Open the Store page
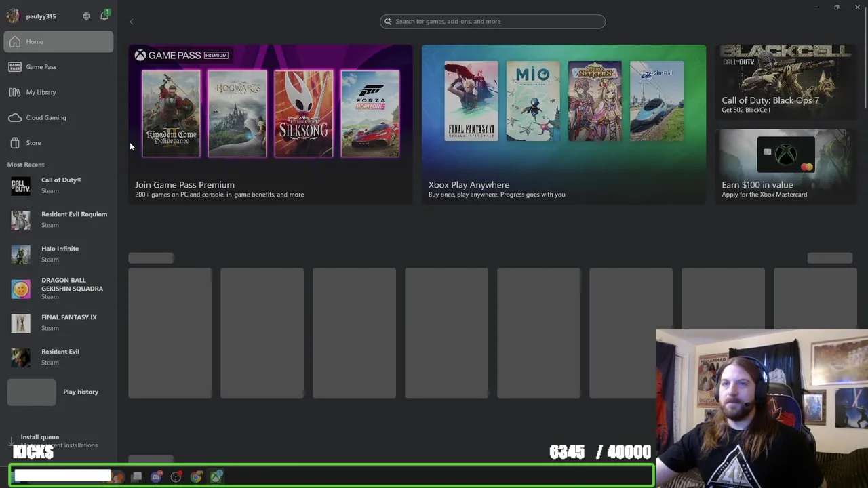 point(58,143)
